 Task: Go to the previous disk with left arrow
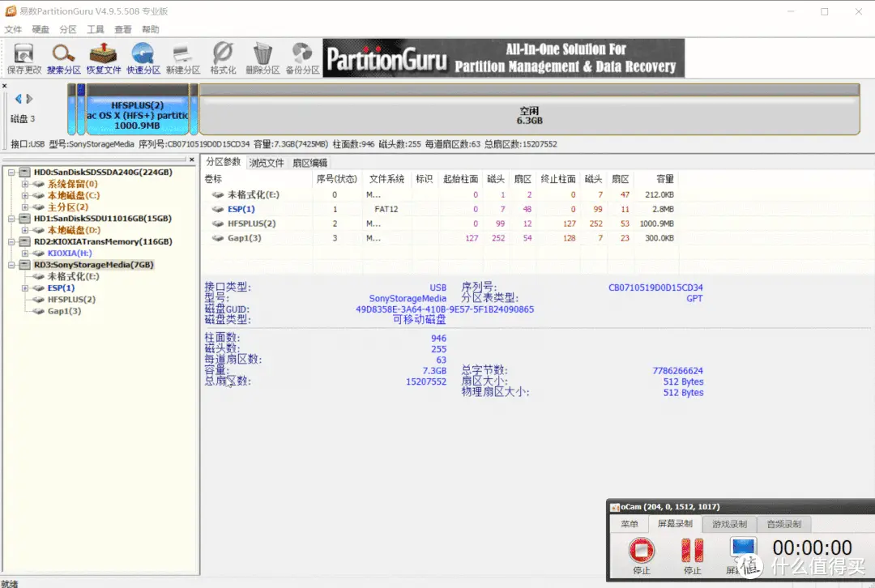coord(19,99)
